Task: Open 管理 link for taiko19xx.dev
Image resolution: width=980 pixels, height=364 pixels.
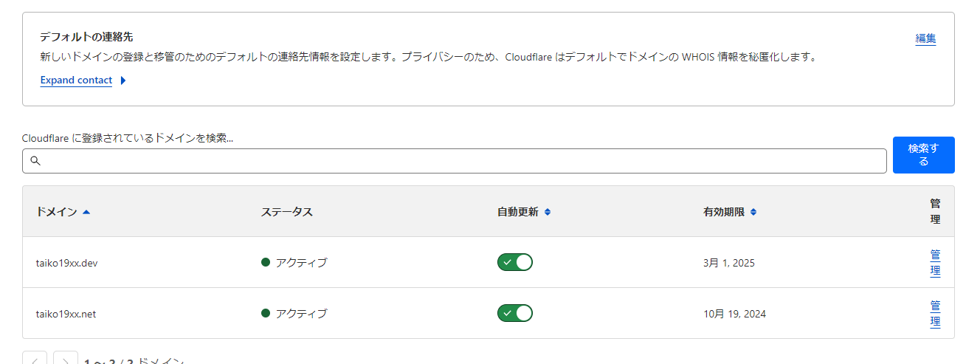Action: tap(935, 262)
